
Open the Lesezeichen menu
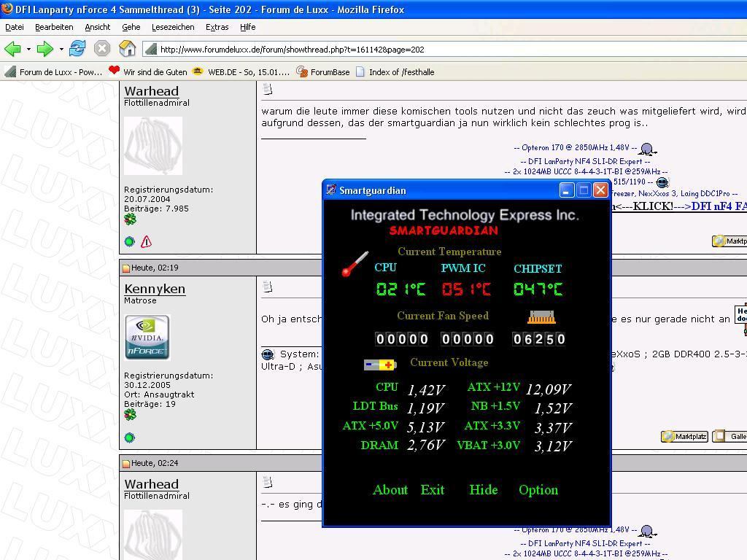(173, 27)
